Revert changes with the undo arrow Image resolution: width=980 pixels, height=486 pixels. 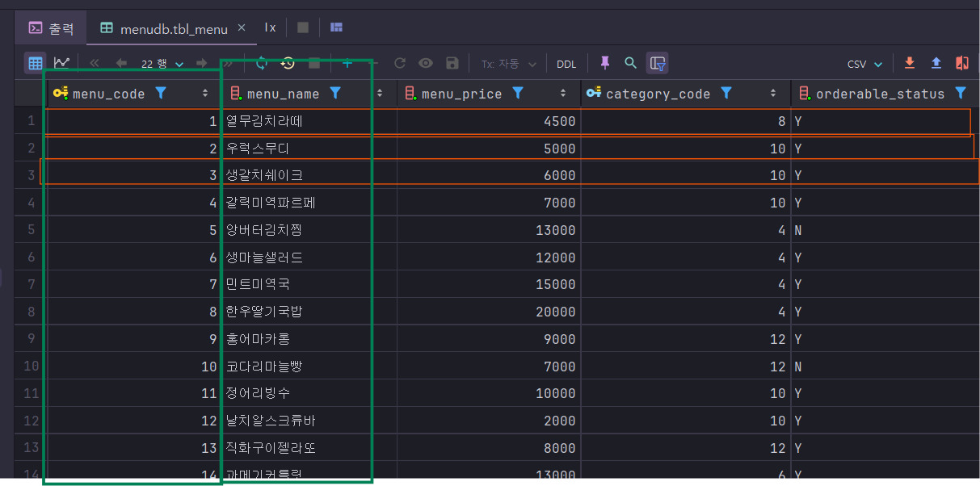pyautogui.click(x=399, y=63)
